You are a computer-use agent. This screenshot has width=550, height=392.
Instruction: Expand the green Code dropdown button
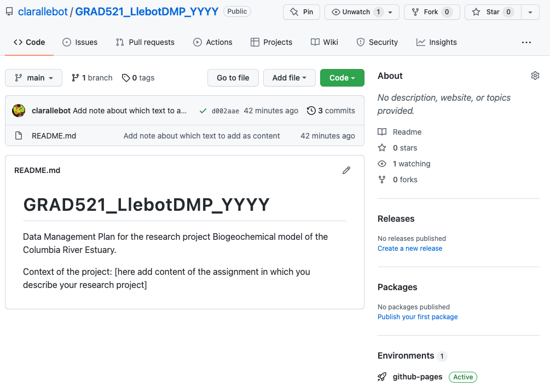click(x=342, y=78)
